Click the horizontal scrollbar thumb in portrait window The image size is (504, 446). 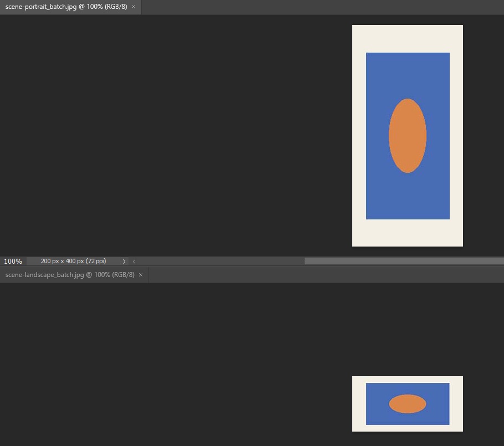click(x=404, y=261)
